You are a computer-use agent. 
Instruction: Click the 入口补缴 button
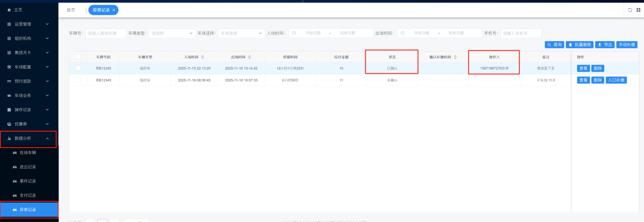coord(616,80)
